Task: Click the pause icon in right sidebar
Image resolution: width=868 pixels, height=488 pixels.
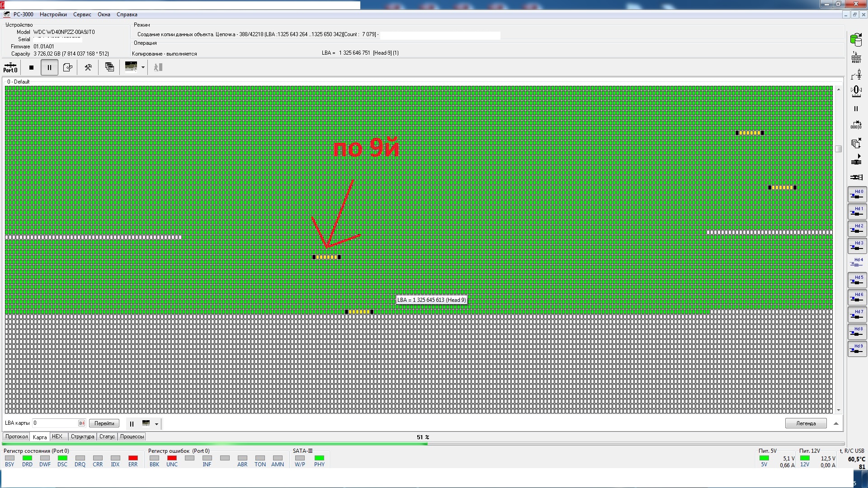Action: [x=856, y=109]
